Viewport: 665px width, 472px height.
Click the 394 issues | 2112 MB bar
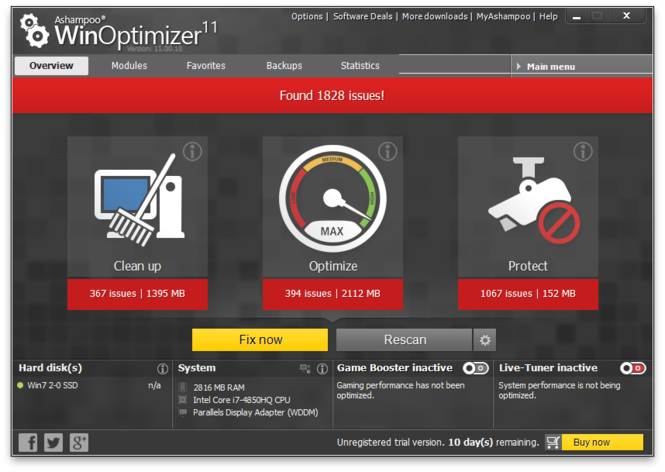[x=332, y=294]
